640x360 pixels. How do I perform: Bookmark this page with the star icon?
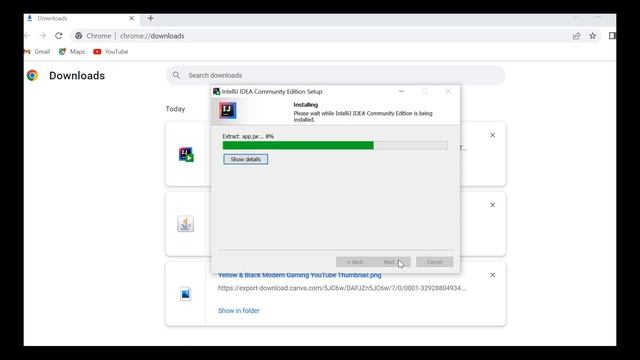[593, 36]
